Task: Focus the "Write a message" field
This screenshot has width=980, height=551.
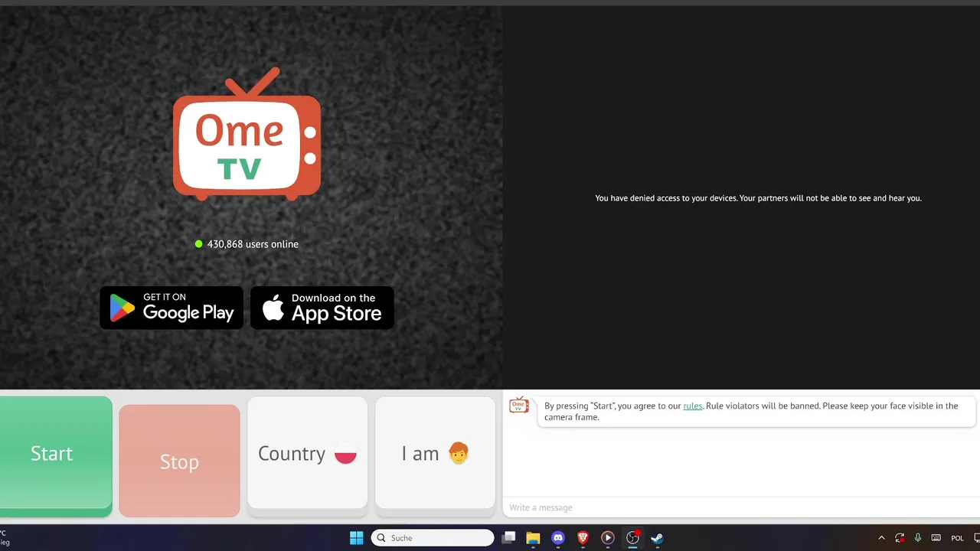Action: (x=740, y=507)
